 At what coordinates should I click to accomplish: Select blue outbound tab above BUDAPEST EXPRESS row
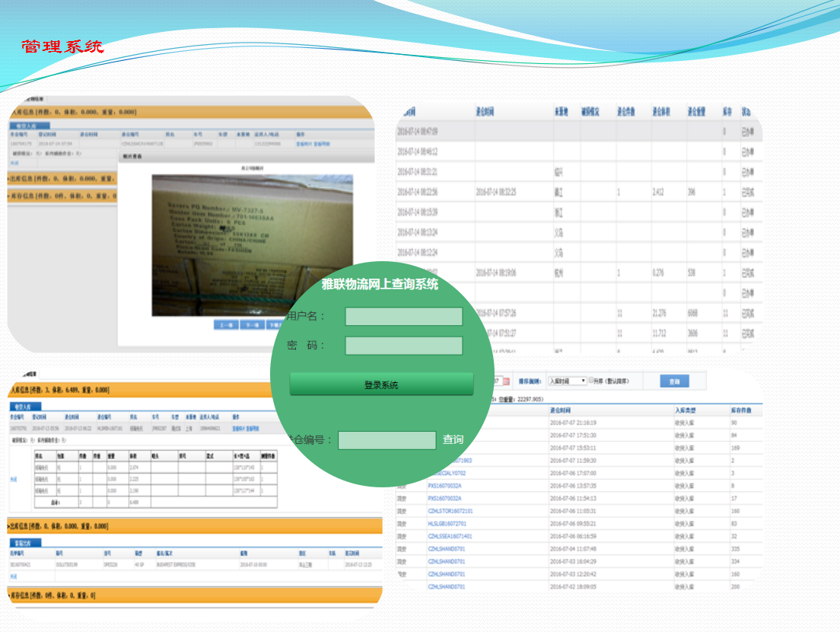[x=24, y=543]
